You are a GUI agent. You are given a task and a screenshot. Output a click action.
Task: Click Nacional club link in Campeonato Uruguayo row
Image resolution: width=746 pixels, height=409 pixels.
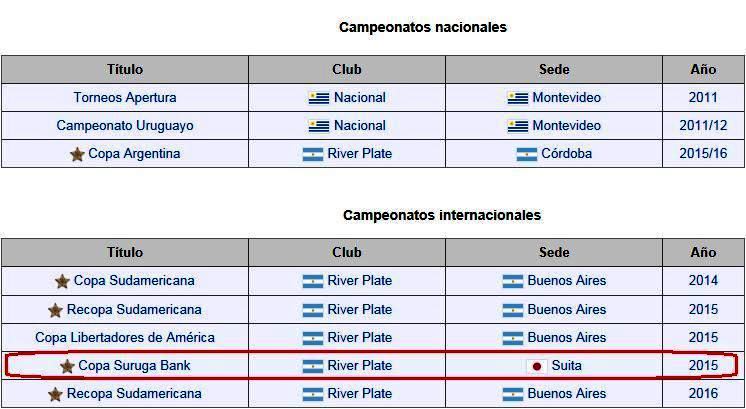(360, 126)
